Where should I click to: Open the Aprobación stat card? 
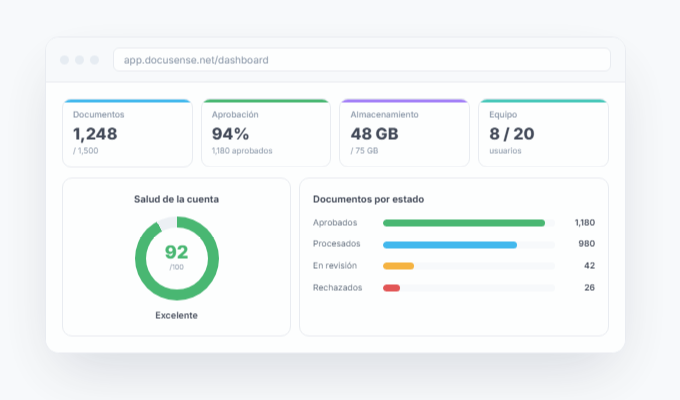[266, 133]
